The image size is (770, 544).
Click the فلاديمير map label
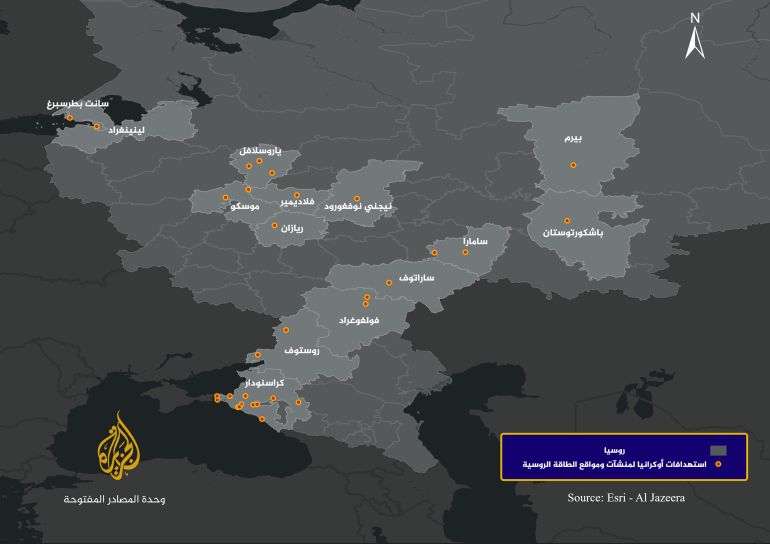[x=297, y=202]
